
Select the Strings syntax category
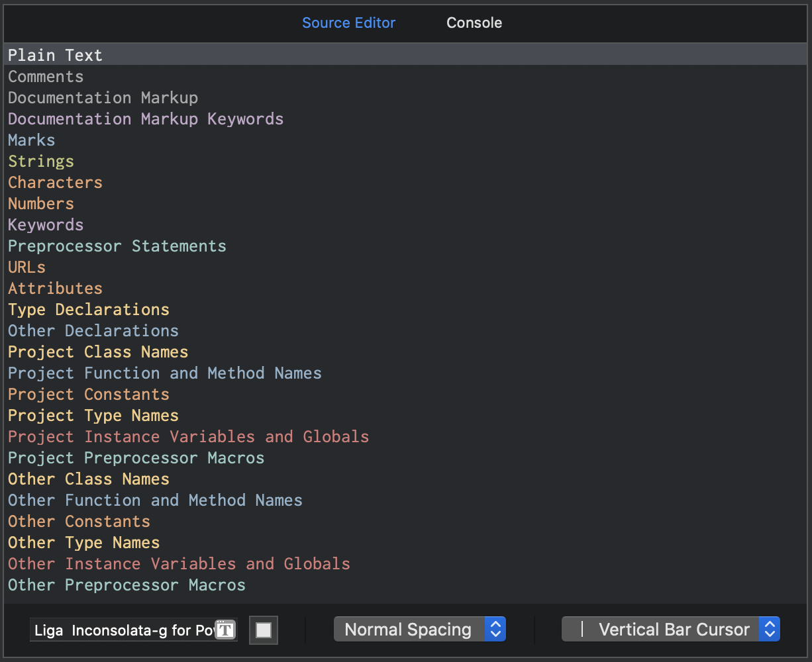click(x=41, y=161)
